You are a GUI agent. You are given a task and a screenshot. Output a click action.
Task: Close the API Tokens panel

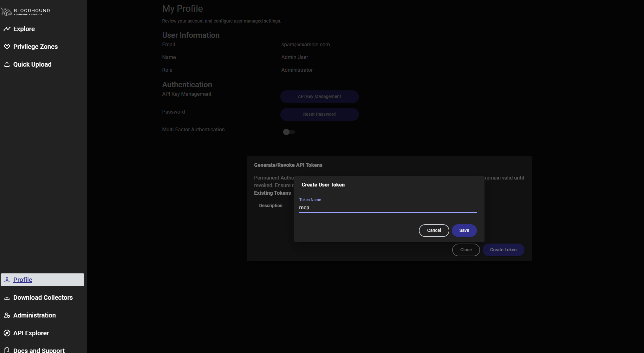pyautogui.click(x=466, y=250)
